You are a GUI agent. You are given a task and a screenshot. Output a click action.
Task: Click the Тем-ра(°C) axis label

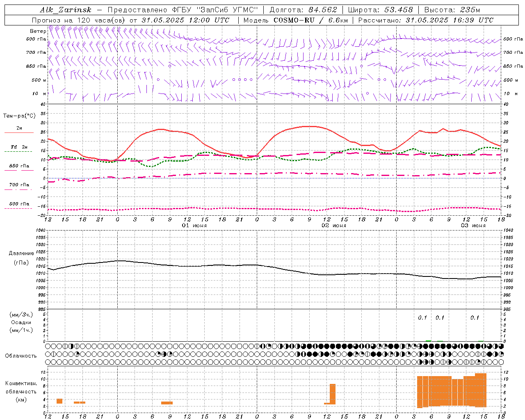click(x=19, y=116)
